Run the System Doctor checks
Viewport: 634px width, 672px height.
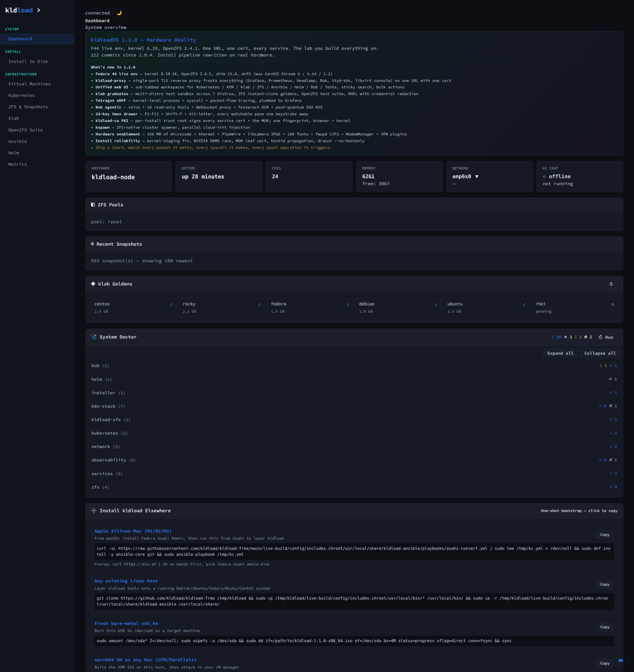pos(606,337)
